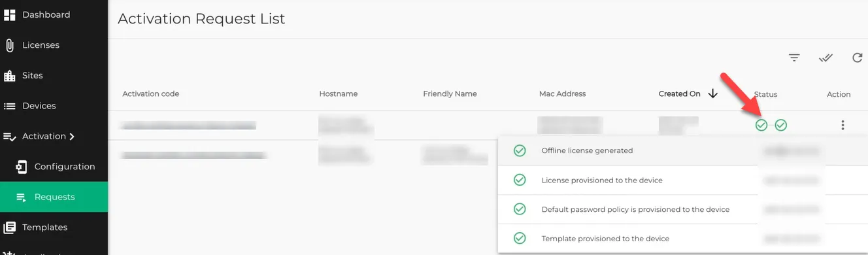This screenshot has height=255, width=868.
Task: Click check icon beside License provisioned
Action: click(520, 180)
